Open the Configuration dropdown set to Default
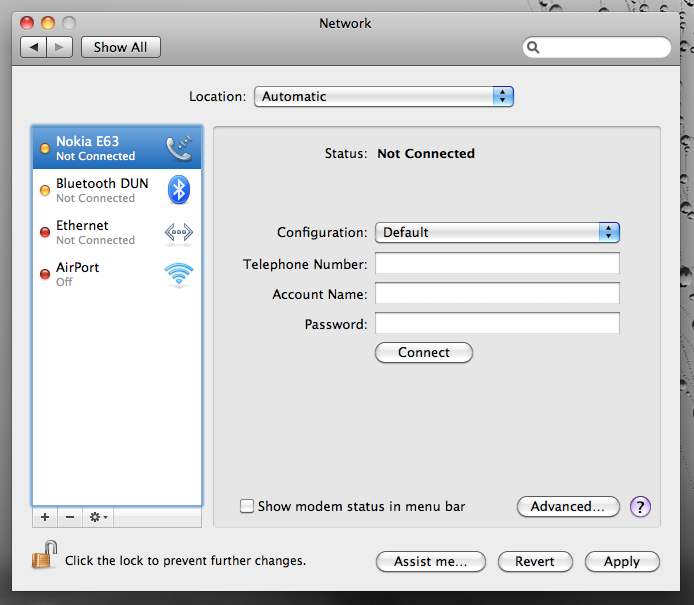Image resolution: width=694 pixels, height=605 pixels. pos(497,232)
